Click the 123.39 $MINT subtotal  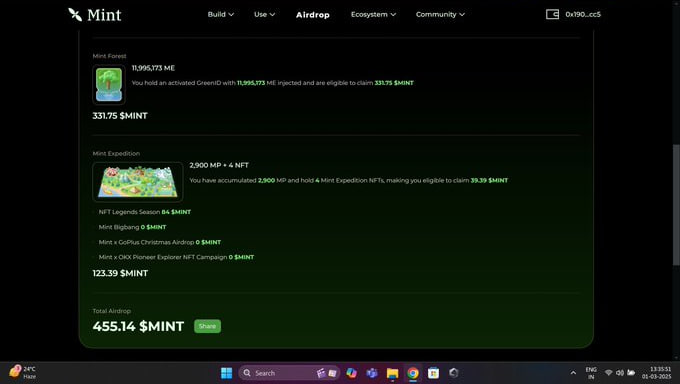point(120,273)
